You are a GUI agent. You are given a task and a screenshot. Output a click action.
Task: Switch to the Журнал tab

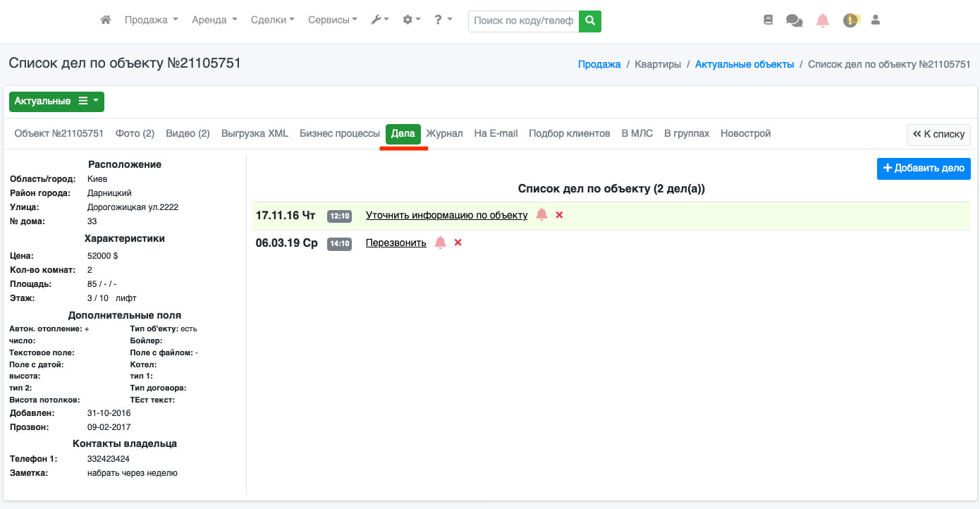click(x=444, y=134)
